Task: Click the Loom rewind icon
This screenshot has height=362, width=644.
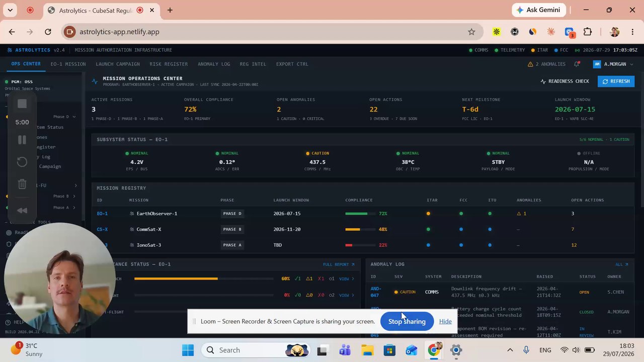Action: point(22,210)
